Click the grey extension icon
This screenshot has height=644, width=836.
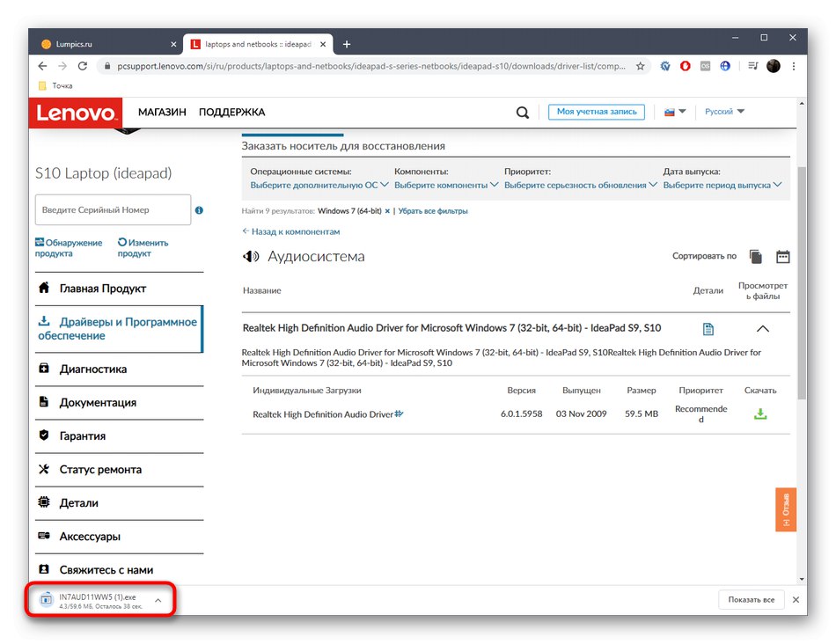point(706,66)
